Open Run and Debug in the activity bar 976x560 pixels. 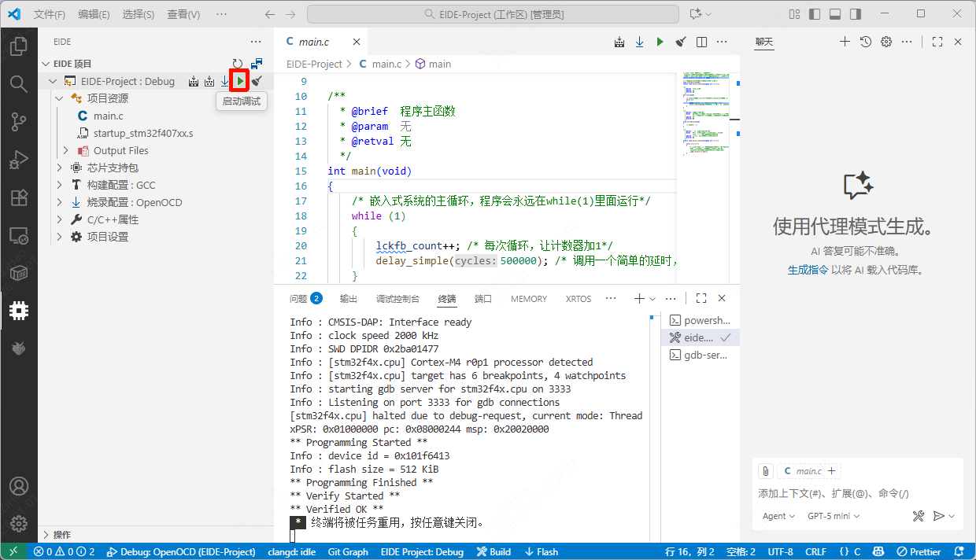pos(19,160)
